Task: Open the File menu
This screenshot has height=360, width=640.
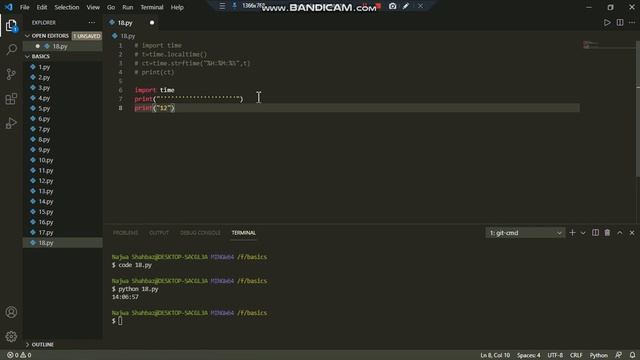Action: (24, 7)
